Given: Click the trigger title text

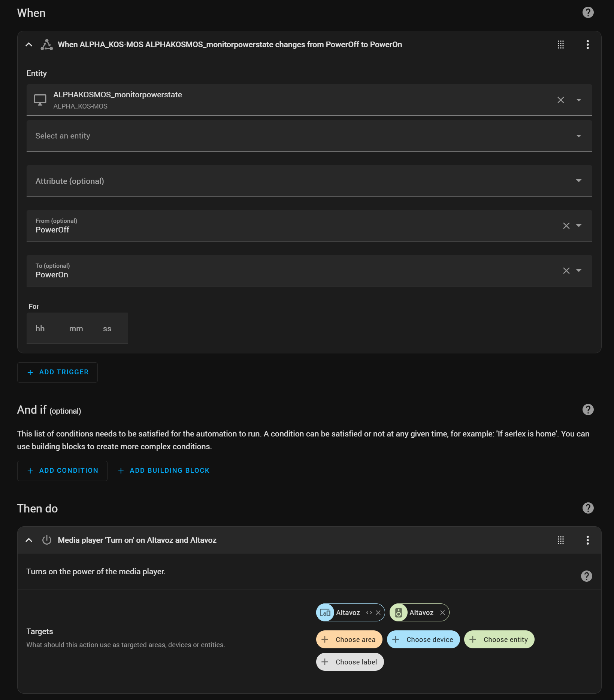Looking at the screenshot, I should [x=230, y=45].
